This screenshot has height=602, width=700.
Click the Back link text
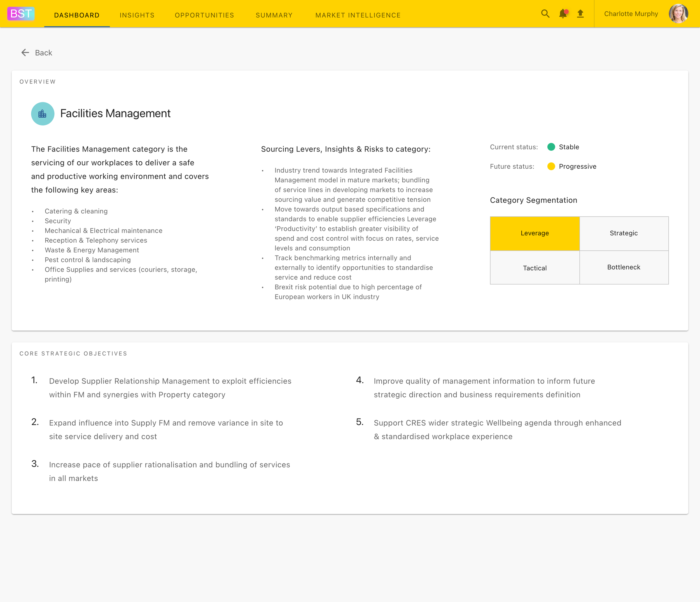point(44,53)
